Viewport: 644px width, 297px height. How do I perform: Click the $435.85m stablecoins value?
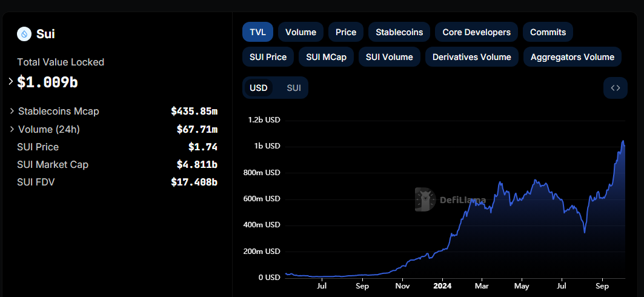click(x=194, y=112)
